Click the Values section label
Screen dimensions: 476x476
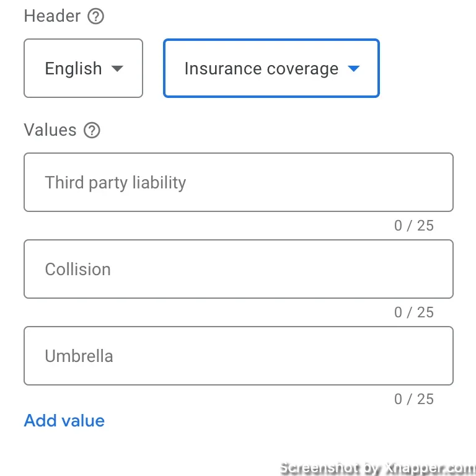(x=50, y=130)
